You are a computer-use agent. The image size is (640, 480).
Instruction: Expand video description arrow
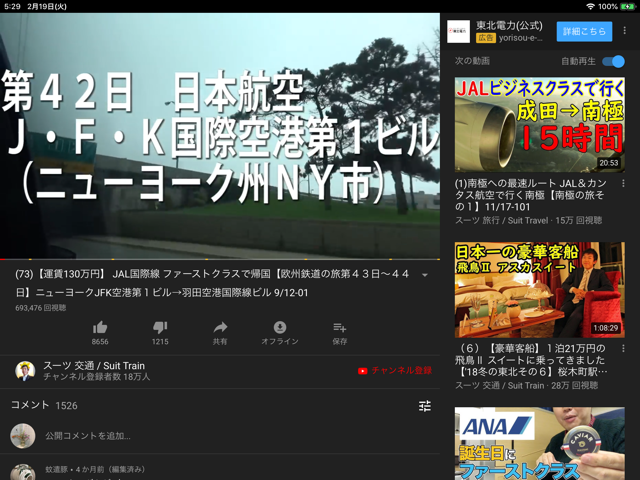425,275
